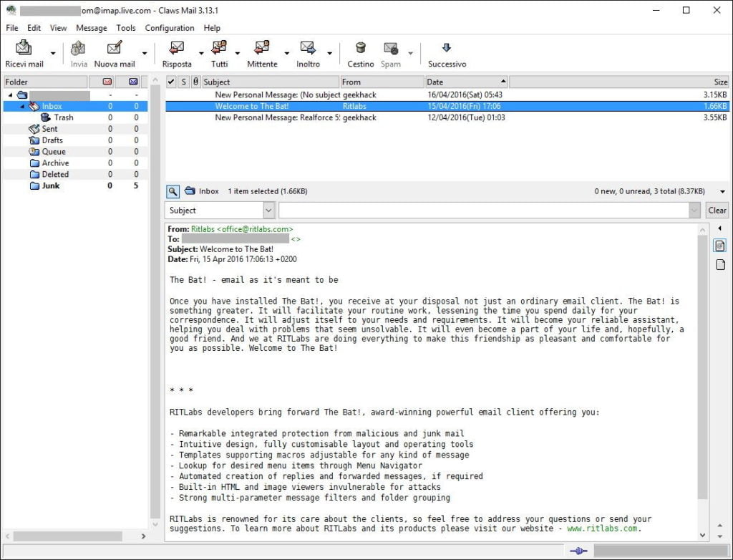
Task: Open the www.ritlabs.com link
Action: pos(603,528)
